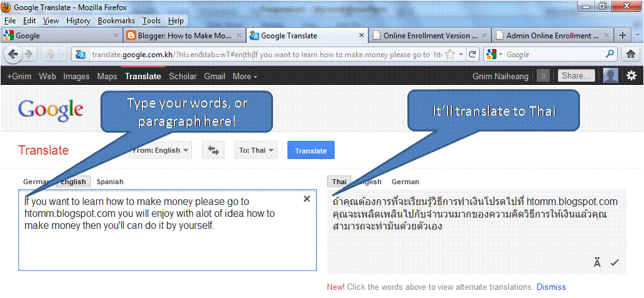Click the Dismiss link
Screen dimensions: 644x298
(551, 287)
